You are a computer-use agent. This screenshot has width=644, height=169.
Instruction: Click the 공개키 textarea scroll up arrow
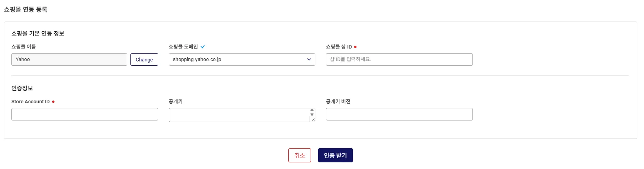(x=312, y=111)
